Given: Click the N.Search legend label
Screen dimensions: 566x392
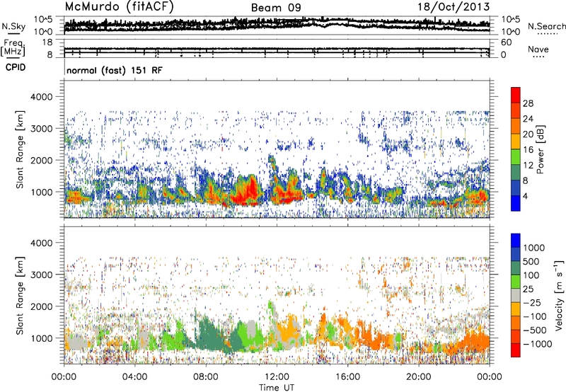Looking at the screenshot, I should pyautogui.click(x=546, y=26).
